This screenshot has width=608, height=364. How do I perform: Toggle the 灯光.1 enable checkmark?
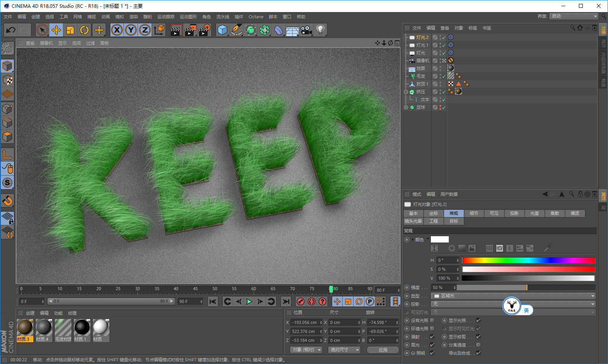click(x=444, y=45)
